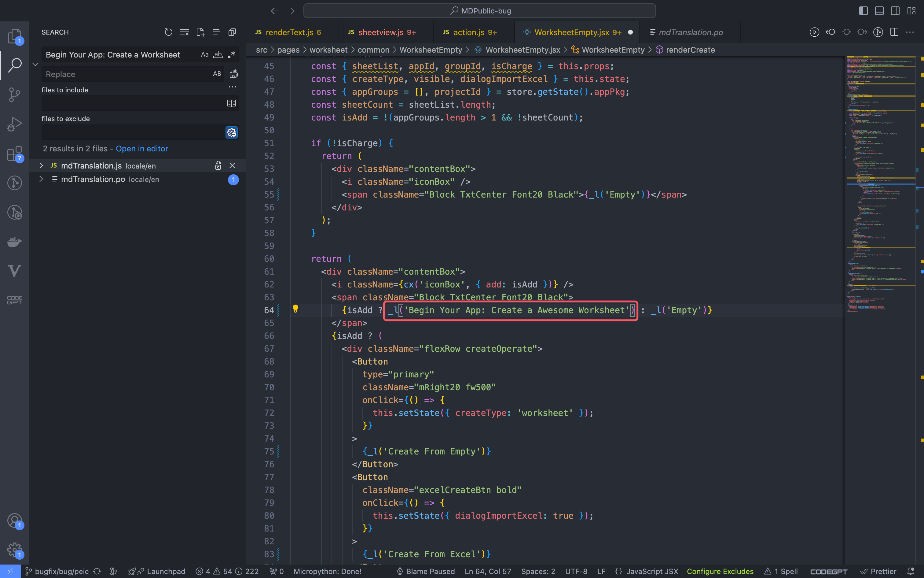
Task: Toggle the secondary sidebar visibility
Action: tap(895, 11)
